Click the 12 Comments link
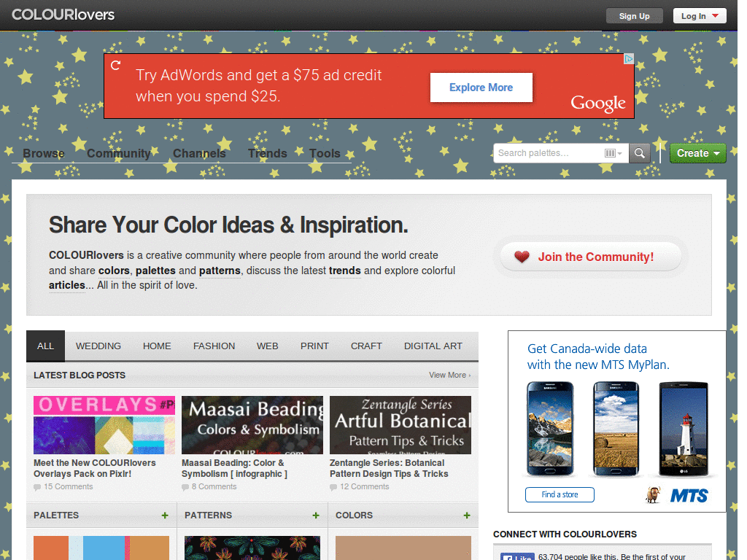Image resolution: width=747 pixels, height=560 pixels. point(365,486)
